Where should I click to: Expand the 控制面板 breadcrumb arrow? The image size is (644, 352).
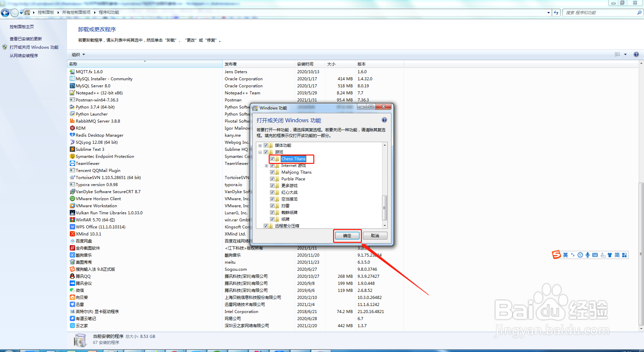(x=58, y=12)
